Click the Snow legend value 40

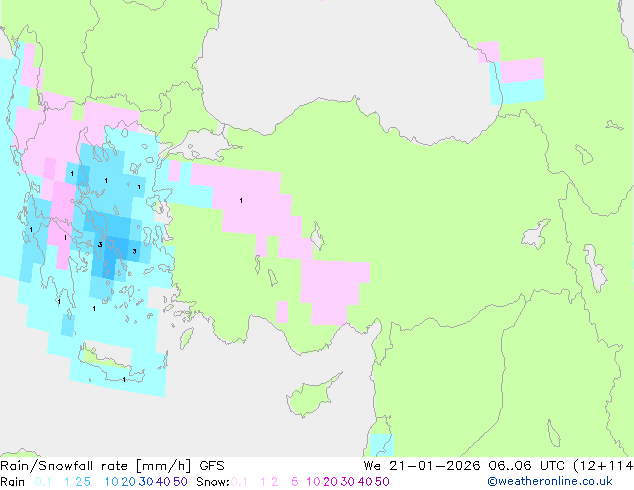tap(365, 482)
